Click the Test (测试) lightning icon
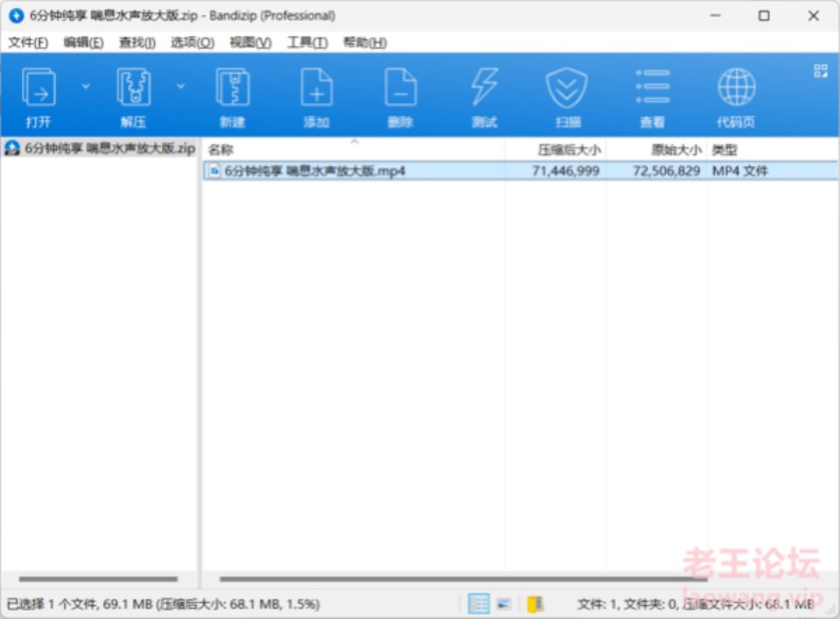 [484, 87]
